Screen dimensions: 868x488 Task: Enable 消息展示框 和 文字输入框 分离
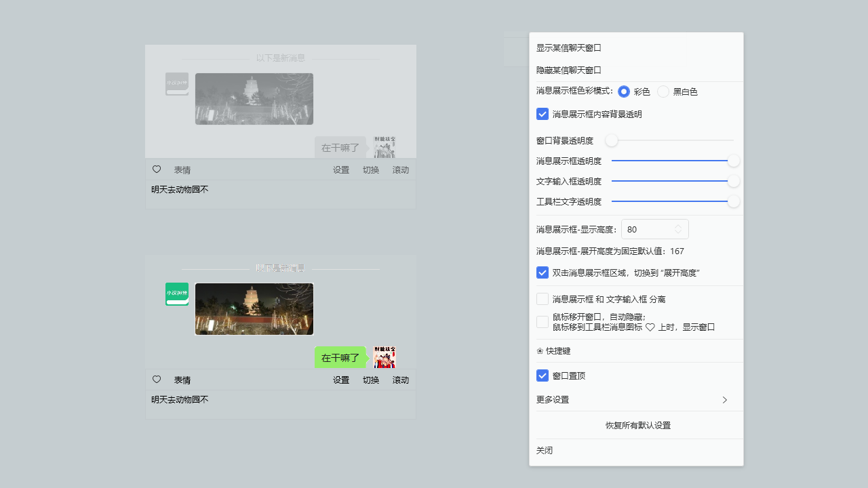(x=542, y=298)
